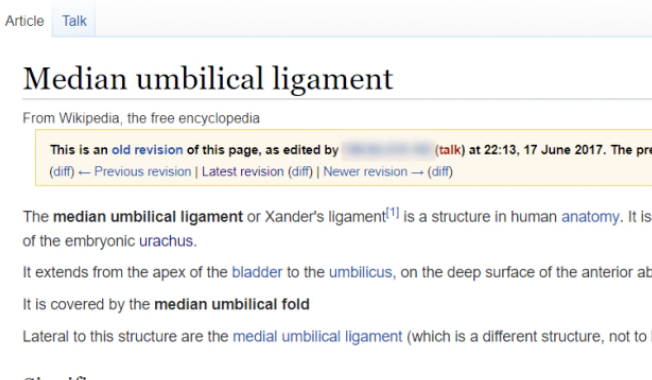652x380 pixels.
Task: Open diff after Newer revision
Action: pyautogui.click(x=440, y=171)
